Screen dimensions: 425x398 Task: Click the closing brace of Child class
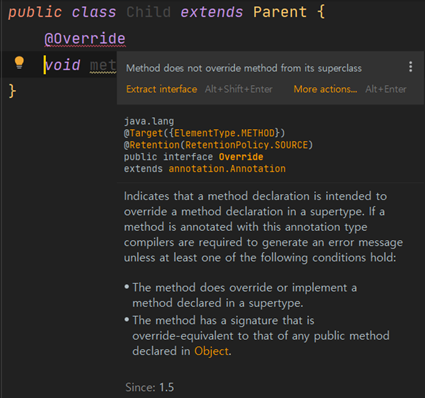(x=12, y=91)
